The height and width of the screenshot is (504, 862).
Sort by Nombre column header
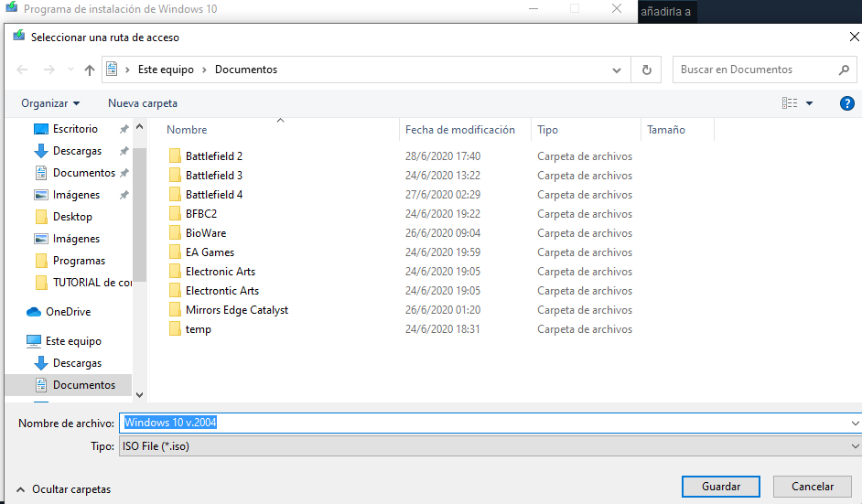point(187,130)
